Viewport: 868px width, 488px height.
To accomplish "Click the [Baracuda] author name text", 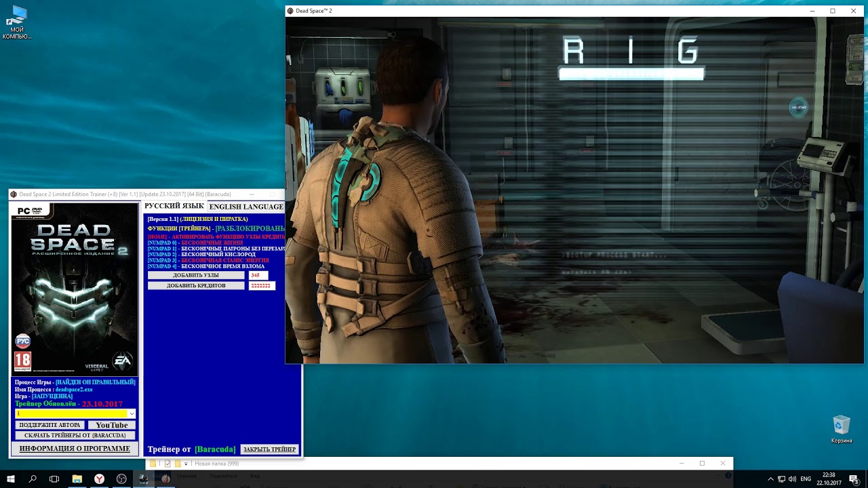I will coord(215,449).
